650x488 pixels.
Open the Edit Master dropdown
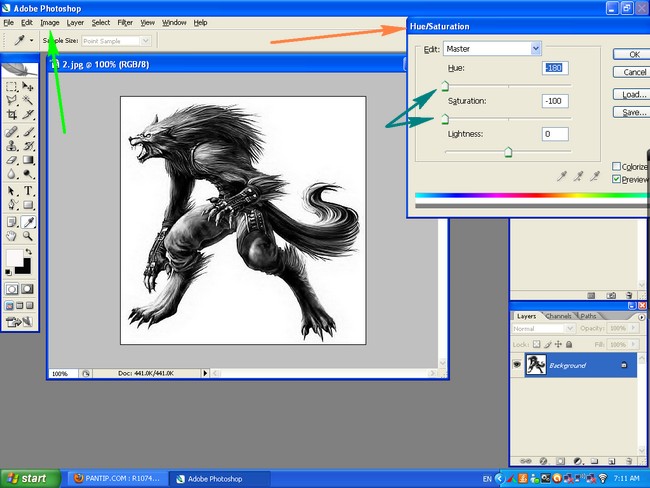[536, 49]
